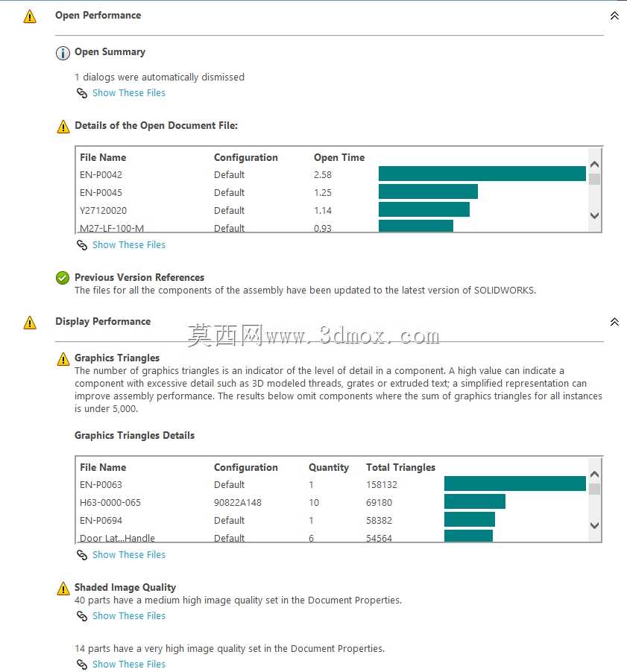
Task: Click the green check icon for Previous Version References
Action: [x=63, y=278]
